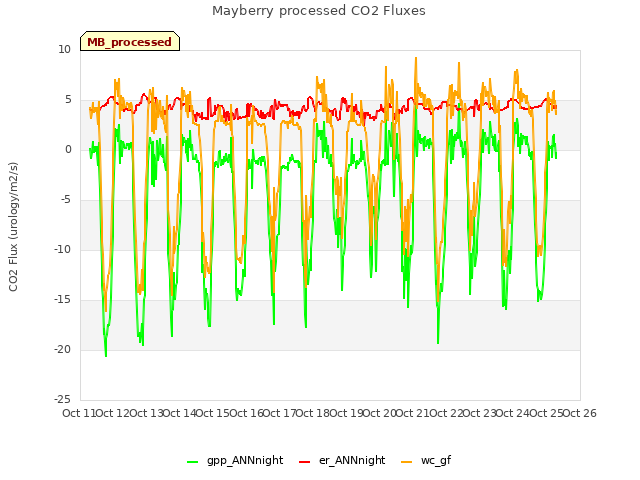Click the y-axis value 5
This screenshot has height=480, width=640.
[x=68, y=100]
